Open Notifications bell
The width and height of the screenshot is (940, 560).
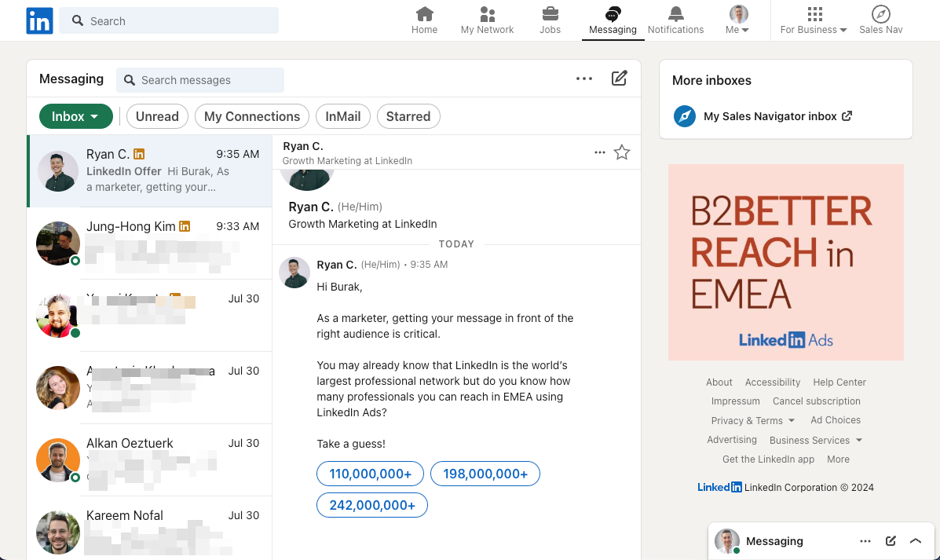coord(675,20)
